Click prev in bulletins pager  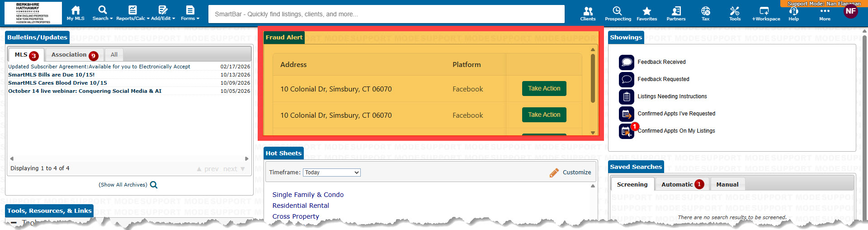(208, 169)
